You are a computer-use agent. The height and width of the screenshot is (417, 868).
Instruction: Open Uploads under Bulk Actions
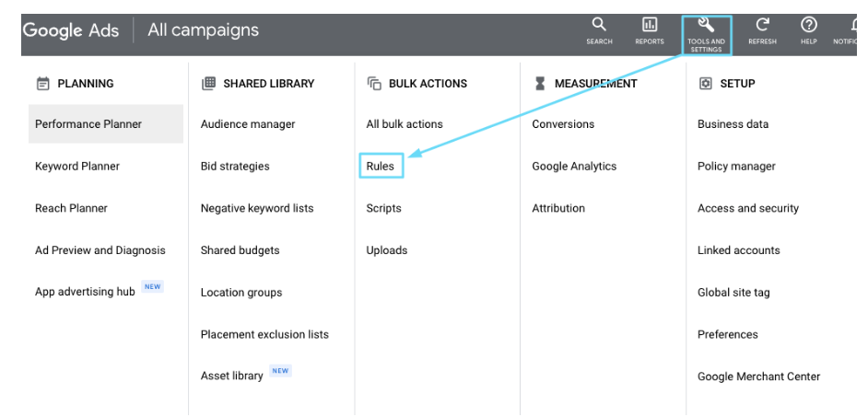tap(387, 250)
